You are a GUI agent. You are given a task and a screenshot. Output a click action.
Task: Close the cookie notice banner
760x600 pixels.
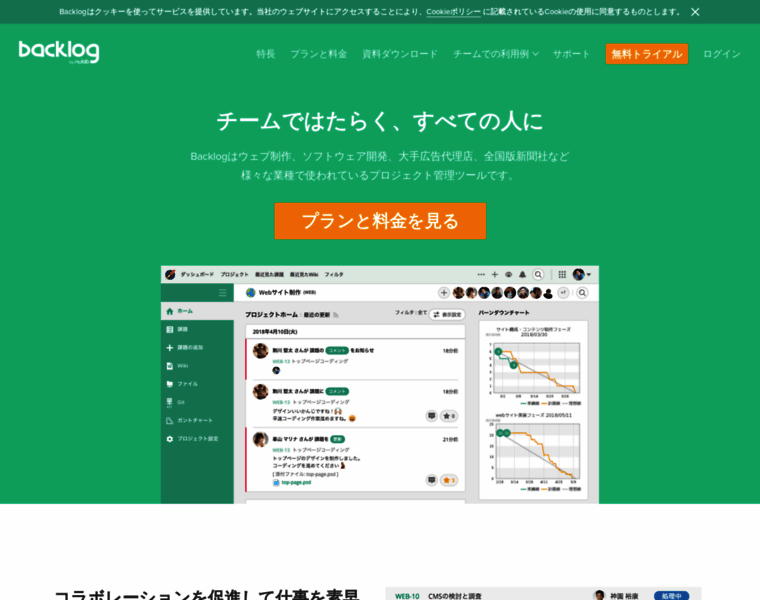click(x=695, y=12)
